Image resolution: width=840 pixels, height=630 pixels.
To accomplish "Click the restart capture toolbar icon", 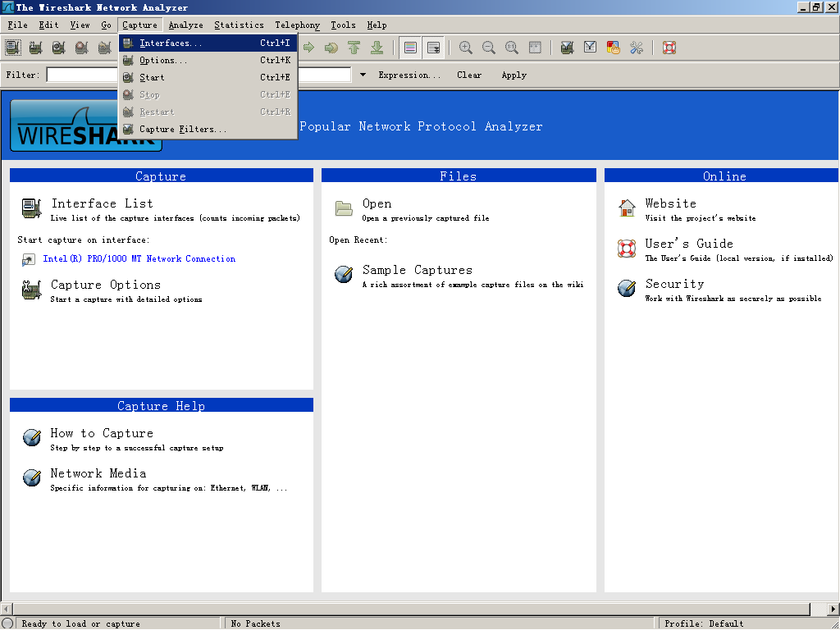I will [105, 48].
